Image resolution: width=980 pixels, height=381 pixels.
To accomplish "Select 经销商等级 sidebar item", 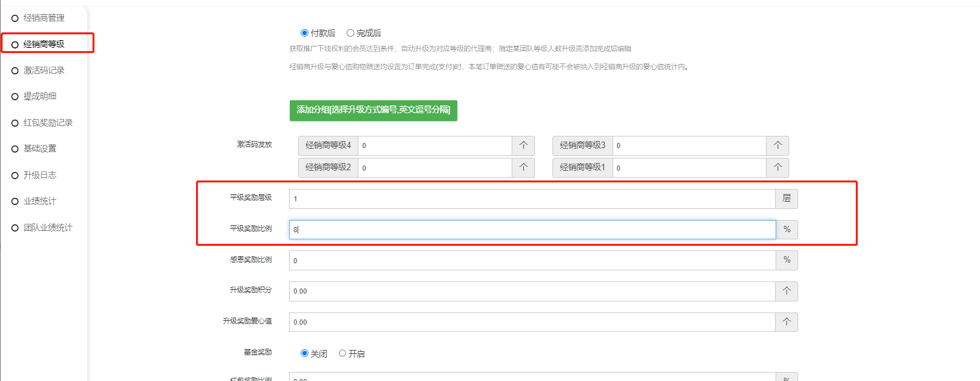I will (43, 45).
